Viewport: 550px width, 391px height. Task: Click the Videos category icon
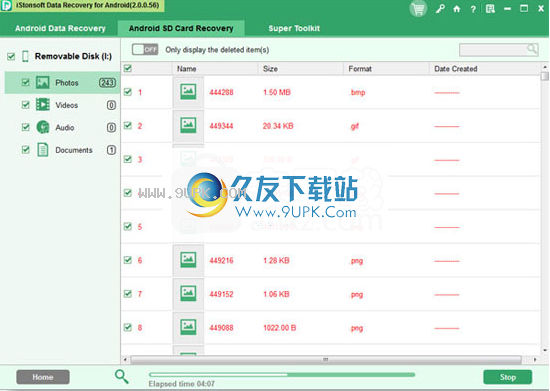coord(42,105)
